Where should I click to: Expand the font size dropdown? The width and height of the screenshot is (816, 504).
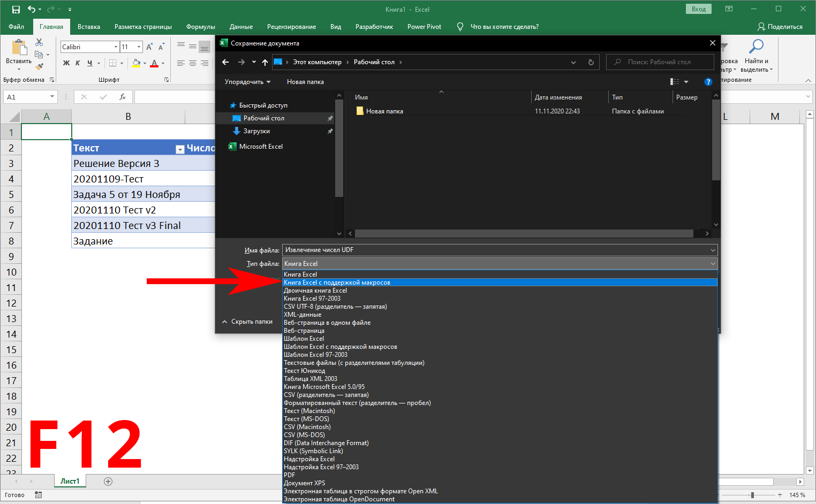coord(139,47)
